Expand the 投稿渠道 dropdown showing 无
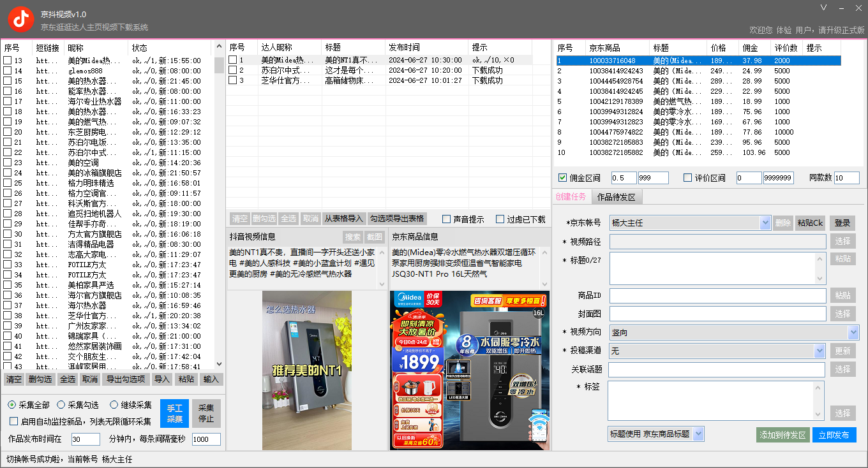Viewport: 868px width, 468px height. coord(819,351)
